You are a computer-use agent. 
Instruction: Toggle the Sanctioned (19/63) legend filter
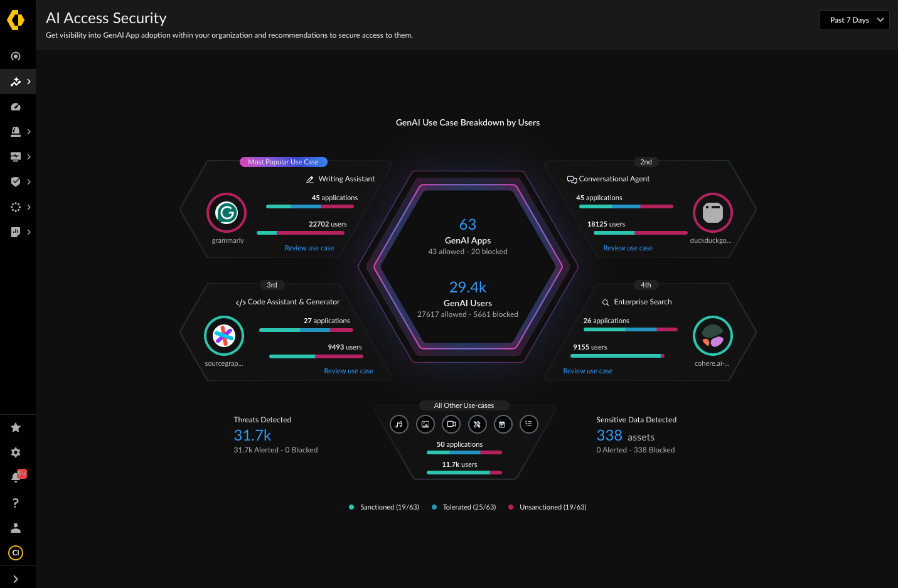(383, 507)
